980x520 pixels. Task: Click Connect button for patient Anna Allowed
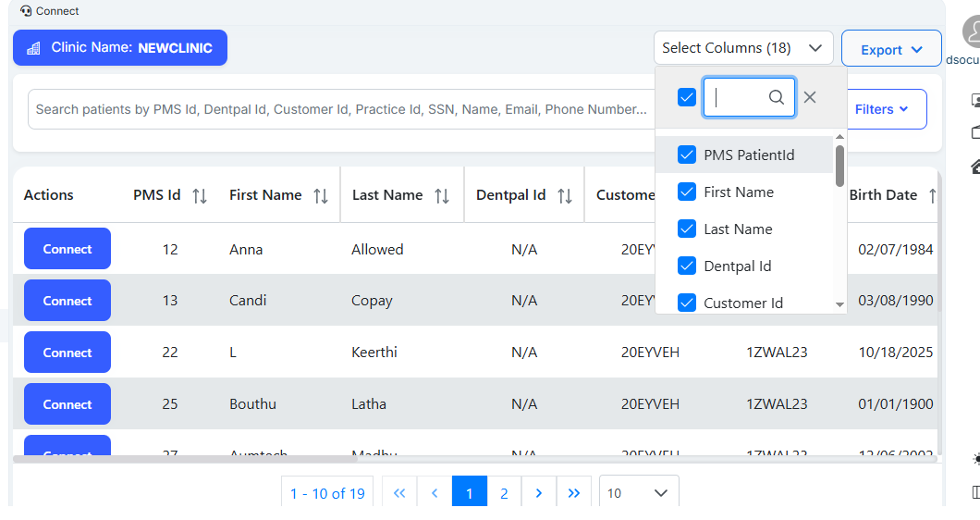point(67,249)
